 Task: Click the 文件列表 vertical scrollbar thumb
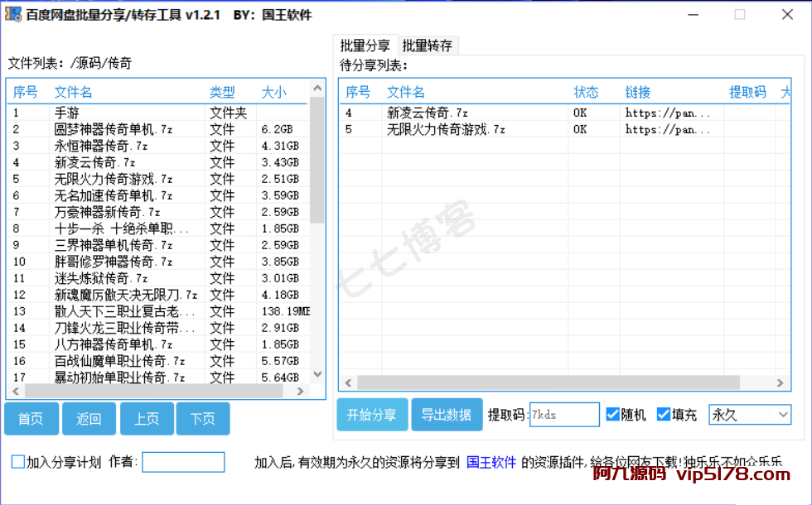pyautogui.click(x=318, y=159)
